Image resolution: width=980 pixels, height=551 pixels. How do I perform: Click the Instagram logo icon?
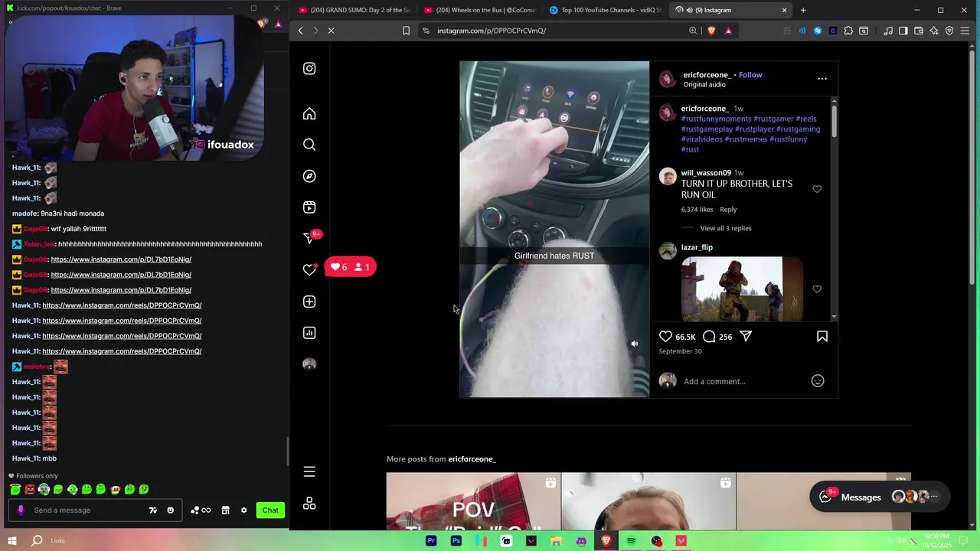pos(309,68)
